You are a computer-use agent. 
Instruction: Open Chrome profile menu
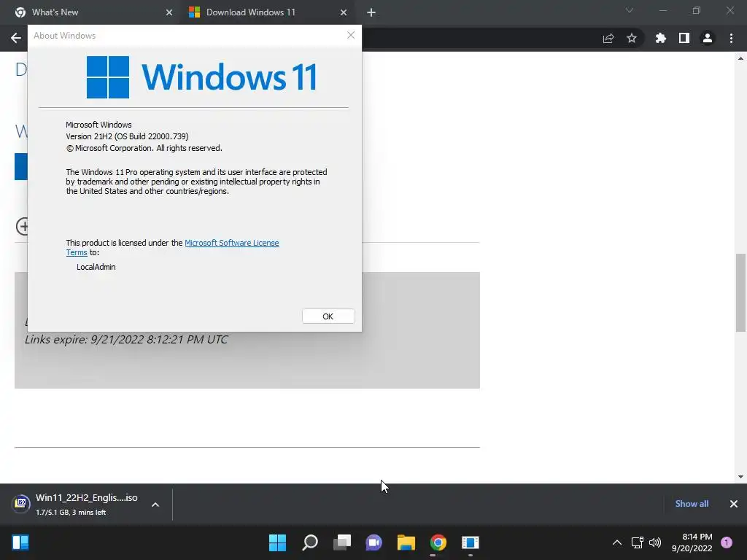click(708, 38)
